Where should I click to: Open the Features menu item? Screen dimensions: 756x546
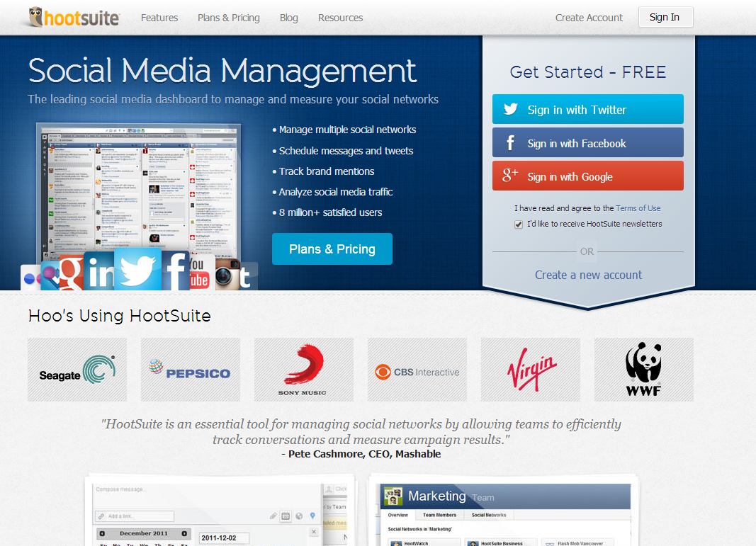[159, 18]
